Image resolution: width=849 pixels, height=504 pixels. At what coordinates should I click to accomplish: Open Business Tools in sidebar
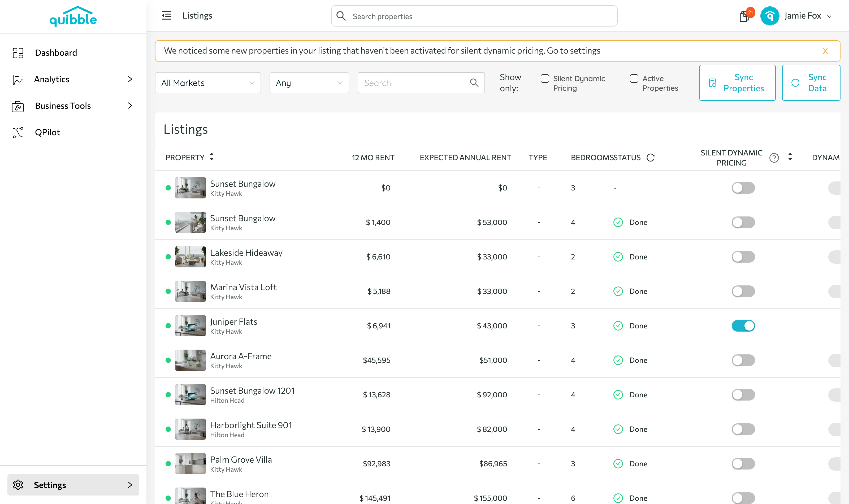[63, 106]
